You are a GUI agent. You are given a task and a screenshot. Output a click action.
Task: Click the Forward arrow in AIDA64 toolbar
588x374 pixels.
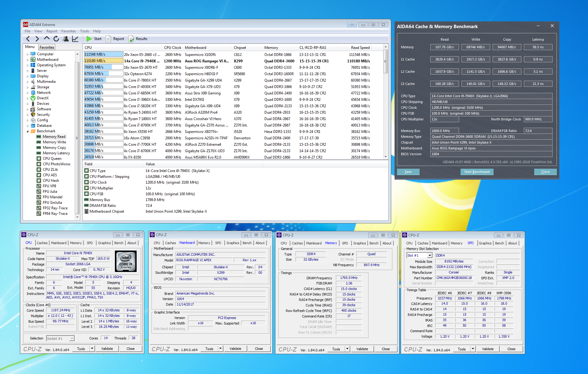pos(37,39)
